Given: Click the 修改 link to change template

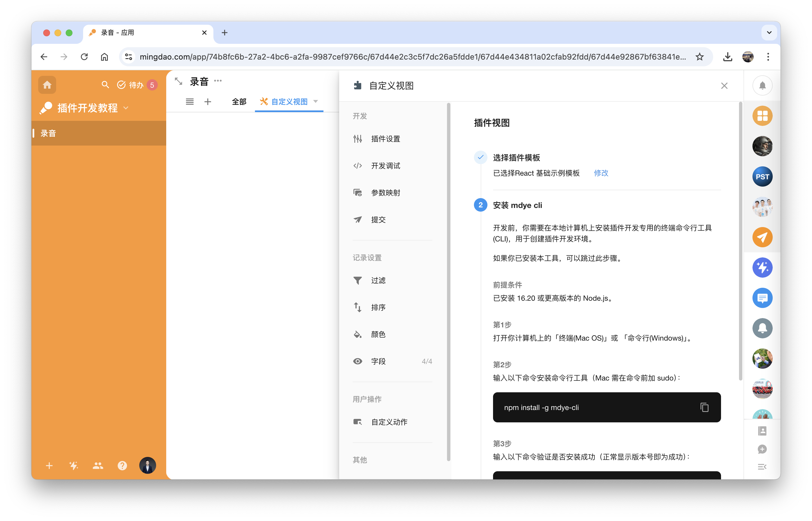Looking at the screenshot, I should [601, 173].
